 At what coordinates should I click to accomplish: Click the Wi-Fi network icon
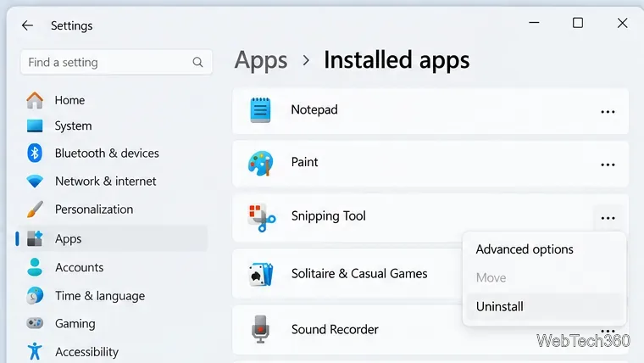tap(35, 181)
